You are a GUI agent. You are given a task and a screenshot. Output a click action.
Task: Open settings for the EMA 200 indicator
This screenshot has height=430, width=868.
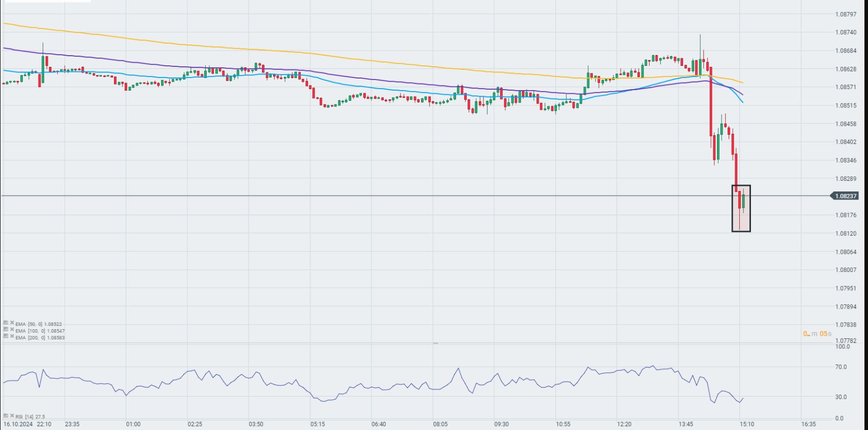pyautogui.click(x=6, y=336)
